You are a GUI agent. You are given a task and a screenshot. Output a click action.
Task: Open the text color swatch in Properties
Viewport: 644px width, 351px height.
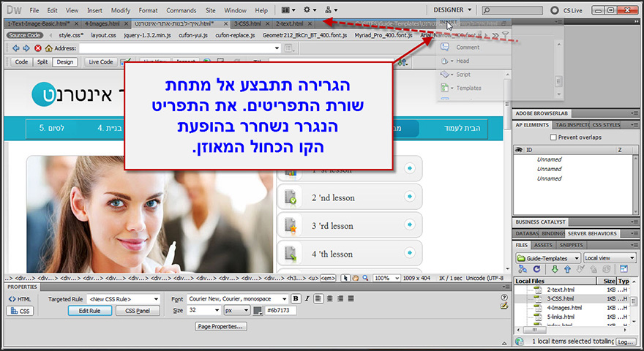[258, 311]
